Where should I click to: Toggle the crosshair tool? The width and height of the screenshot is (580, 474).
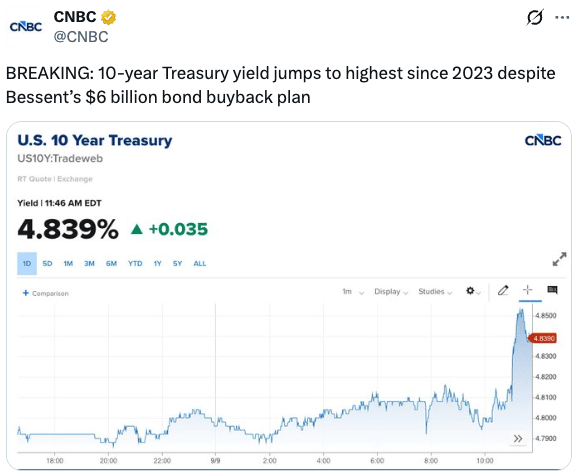[x=528, y=290]
